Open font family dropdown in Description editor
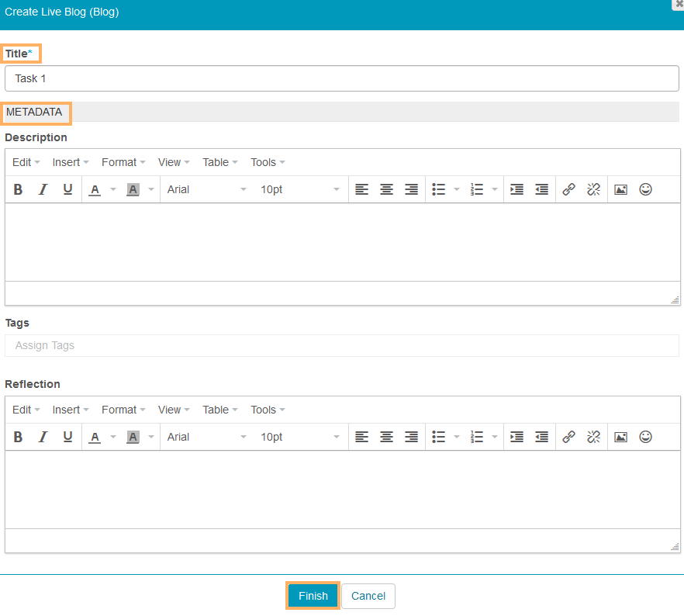Viewport: 684px width, 616px height. point(206,189)
